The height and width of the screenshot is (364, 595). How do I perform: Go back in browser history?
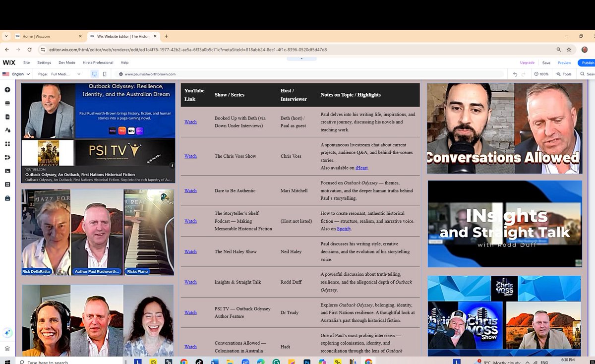pos(6,50)
